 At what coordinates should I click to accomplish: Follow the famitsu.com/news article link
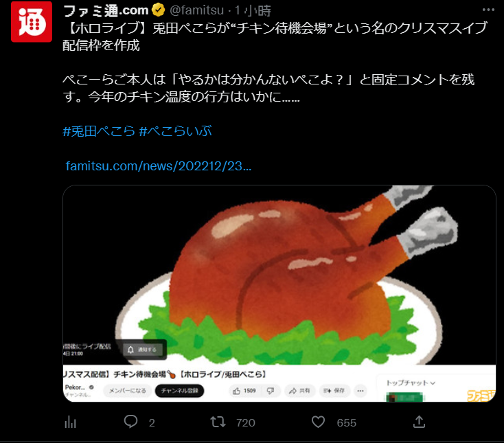coord(159,166)
